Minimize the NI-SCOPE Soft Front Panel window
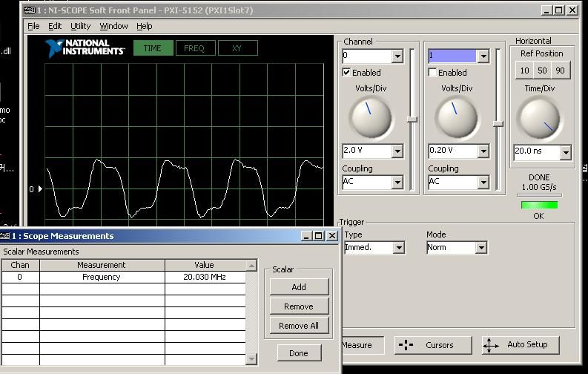 (x=546, y=10)
